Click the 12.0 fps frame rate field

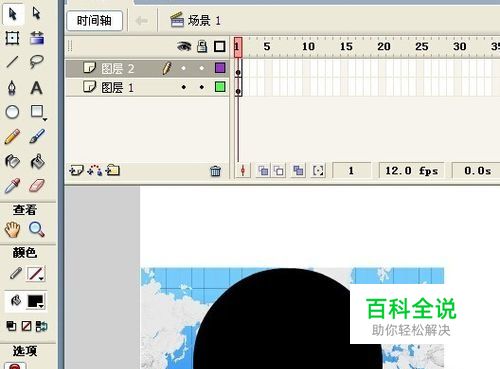(x=411, y=171)
